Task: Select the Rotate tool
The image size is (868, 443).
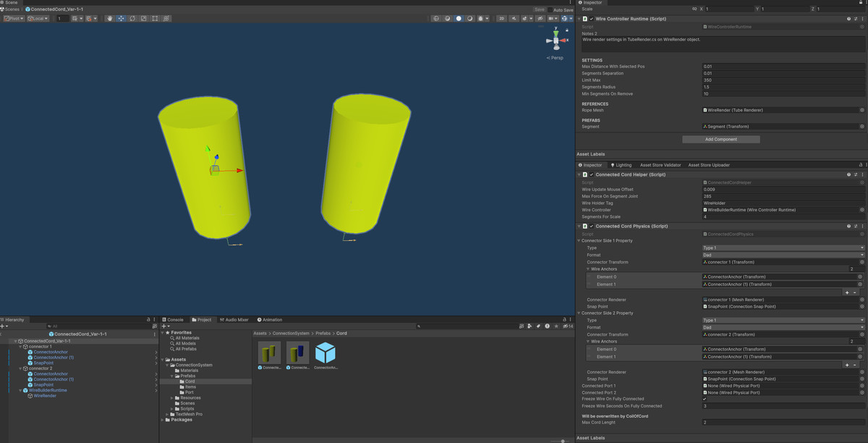Action: pyautogui.click(x=132, y=18)
